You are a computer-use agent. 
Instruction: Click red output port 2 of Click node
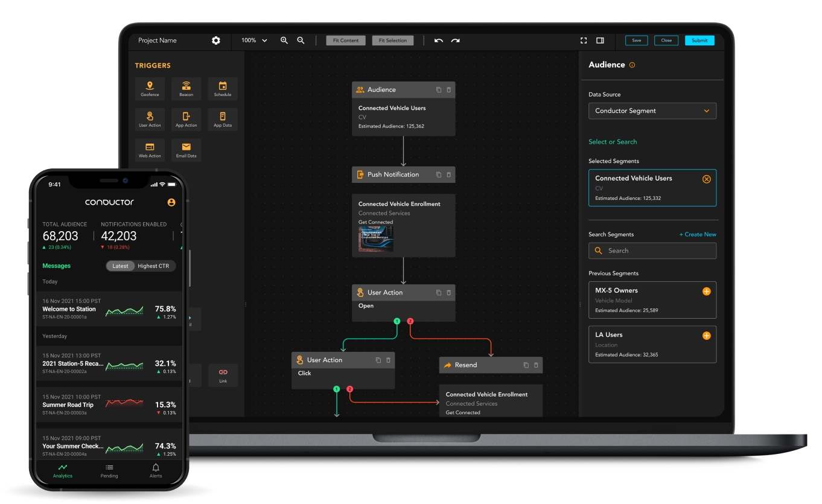click(x=350, y=389)
